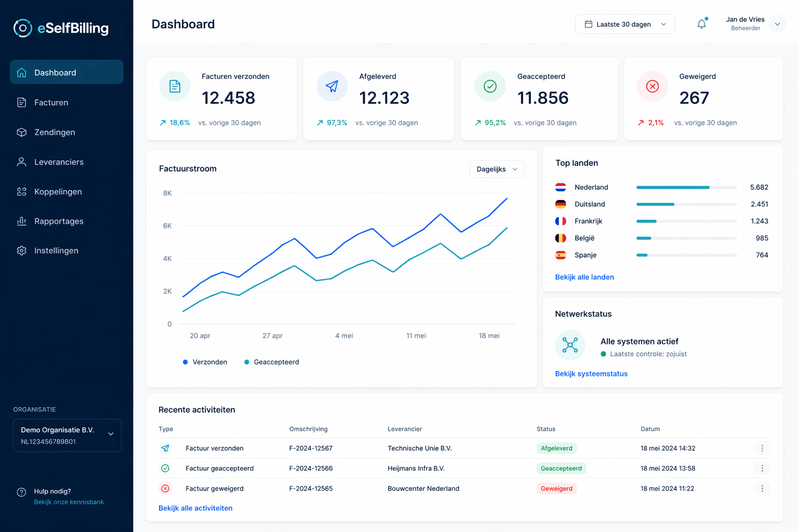Open row menu for F-2024-12566
798x532 pixels.
pyautogui.click(x=762, y=468)
